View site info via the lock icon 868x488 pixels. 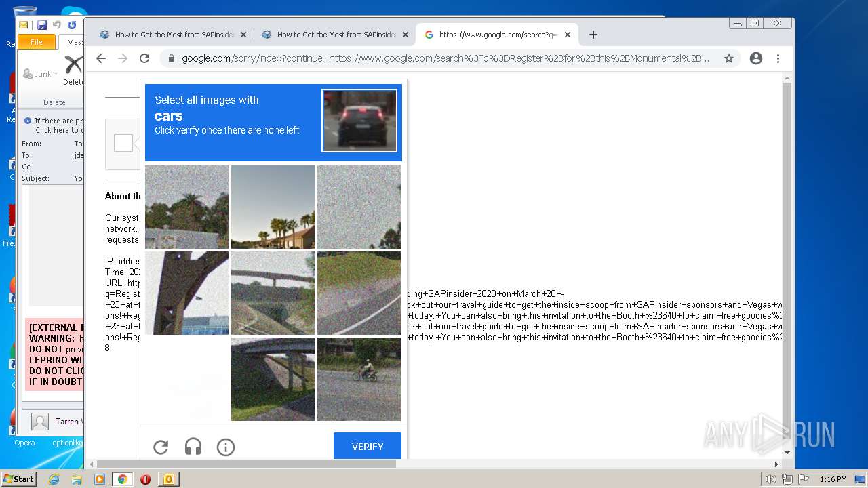pos(172,58)
